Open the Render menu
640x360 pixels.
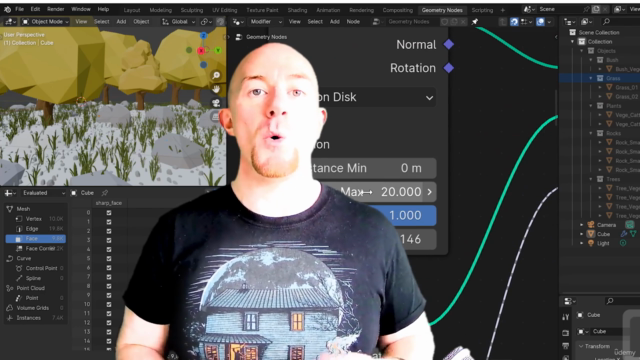tap(56, 9)
